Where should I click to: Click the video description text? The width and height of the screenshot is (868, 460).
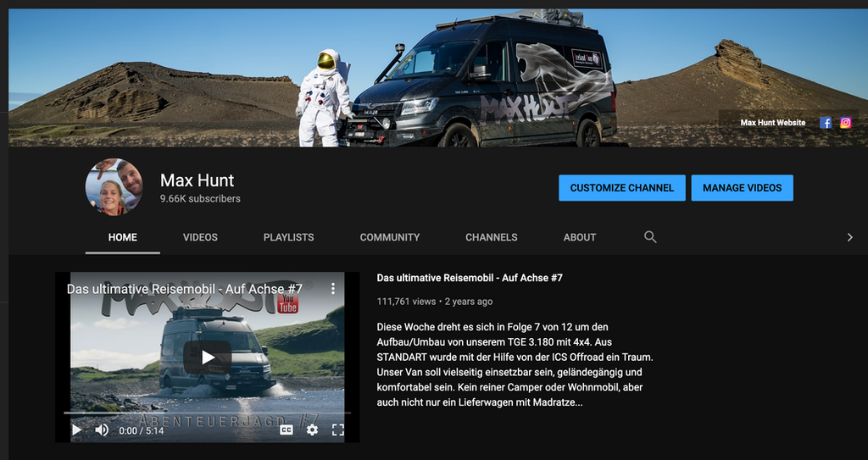click(x=515, y=365)
